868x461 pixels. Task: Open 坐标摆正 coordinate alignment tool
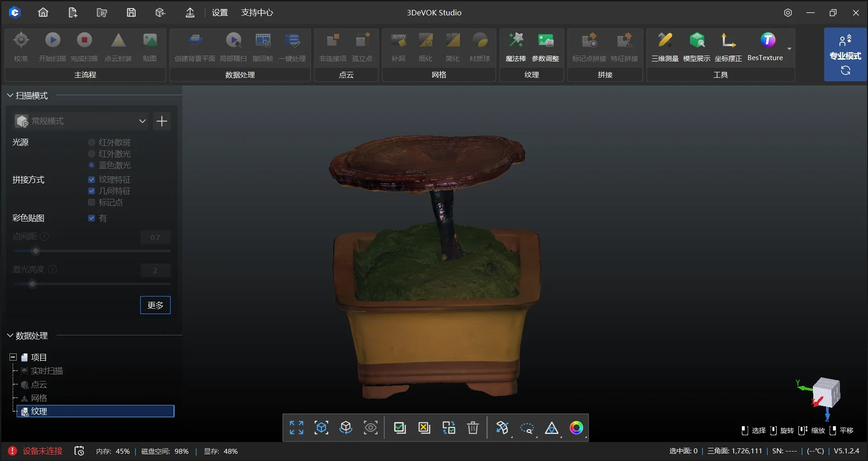728,47
